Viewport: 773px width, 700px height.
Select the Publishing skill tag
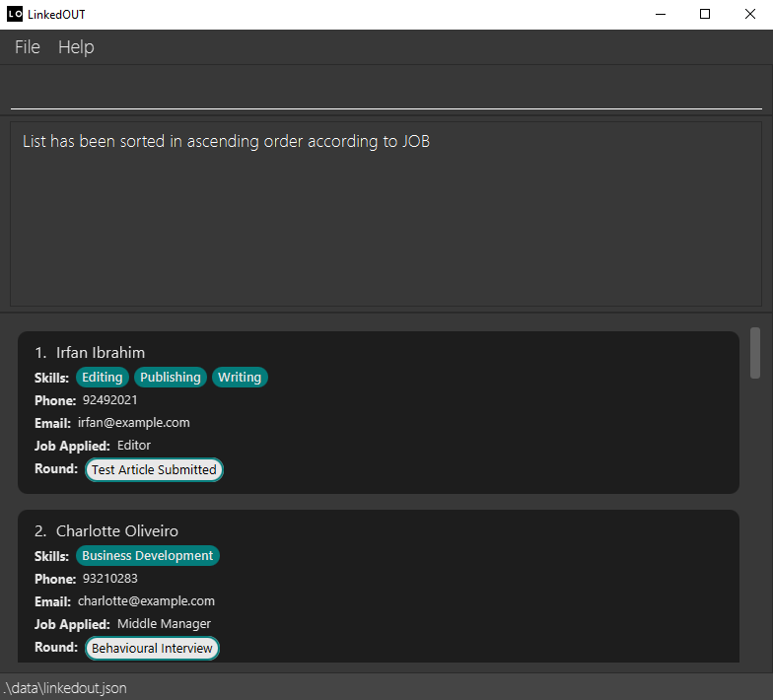coord(171,378)
